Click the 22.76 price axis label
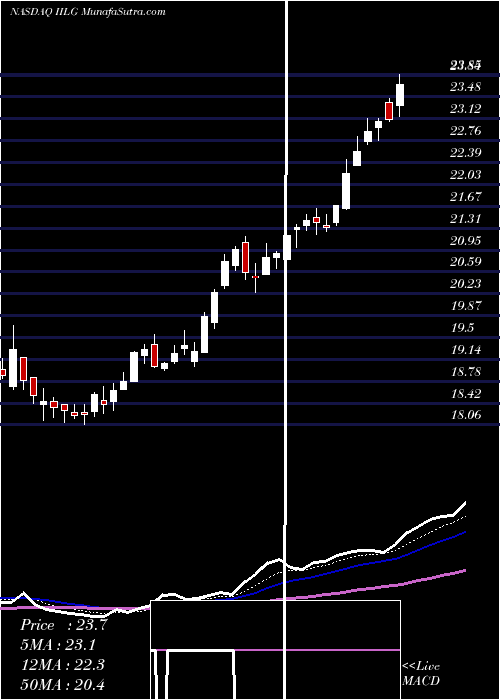500x700 pixels. click(x=466, y=131)
